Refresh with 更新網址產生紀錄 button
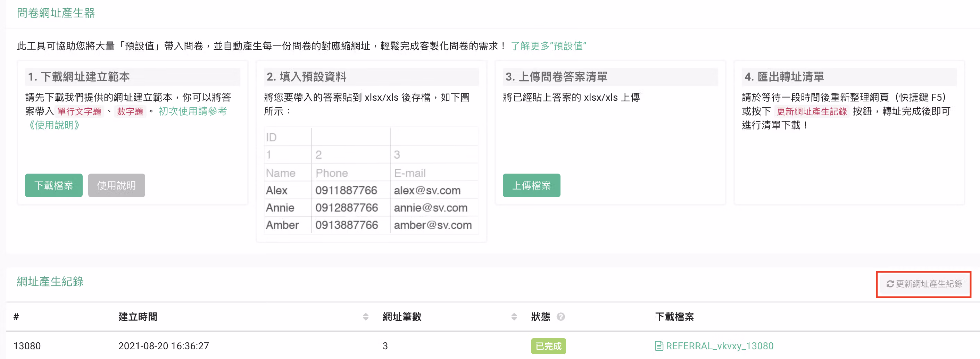980x359 pixels. click(x=924, y=284)
